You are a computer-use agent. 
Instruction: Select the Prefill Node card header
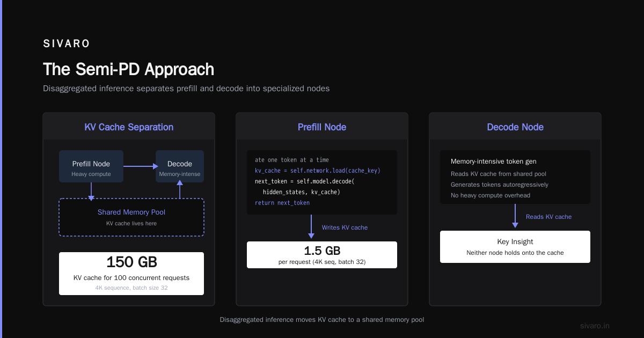tap(322, 127)
